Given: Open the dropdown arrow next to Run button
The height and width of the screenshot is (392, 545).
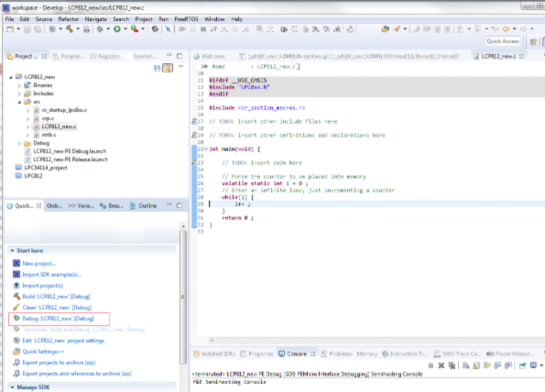Looking at the screenshot, I should pos(125,29).
